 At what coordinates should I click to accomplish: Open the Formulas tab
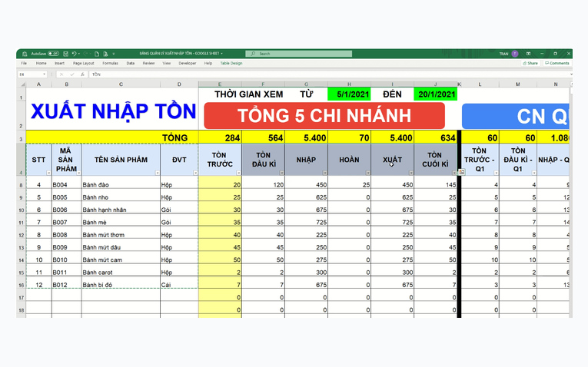tap(110, 63)
